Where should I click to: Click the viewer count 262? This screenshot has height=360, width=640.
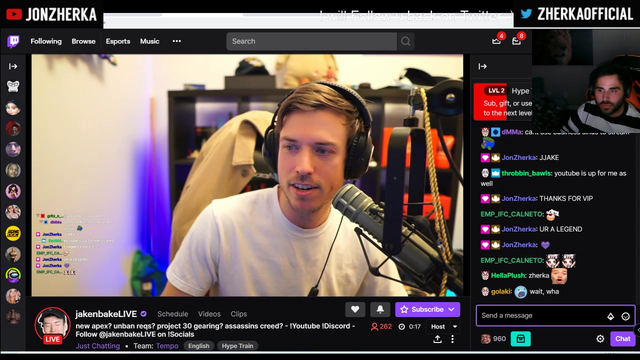coord(381,327)
